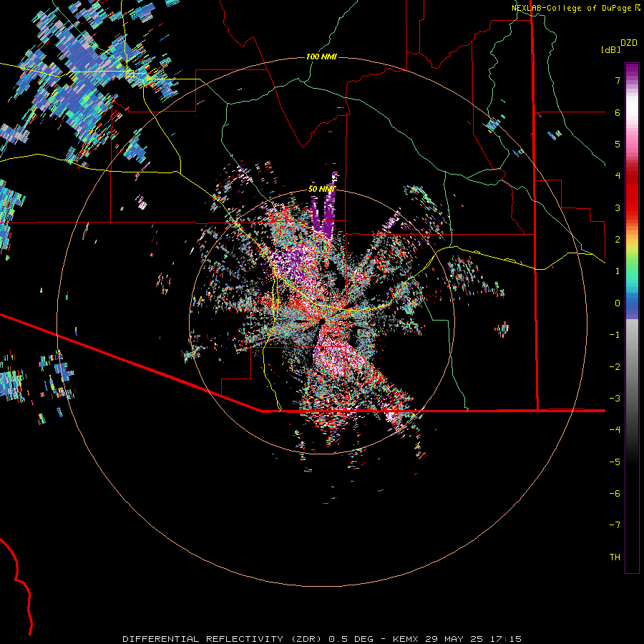Click the blue echo cluster in northwest corner
The width and height of the screenshot is (644, 644).
[87, 78]
